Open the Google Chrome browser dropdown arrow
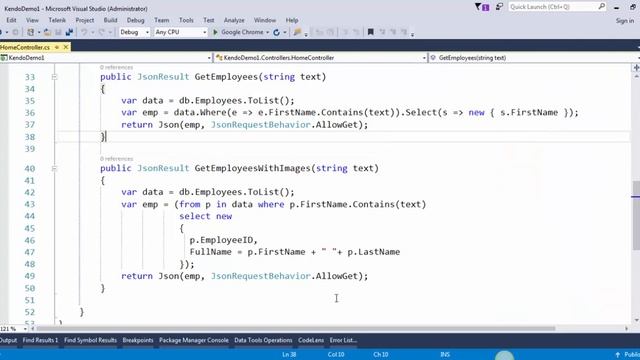Image resolution: width=640 pixels, height=360 pixels. click(268, 32)
